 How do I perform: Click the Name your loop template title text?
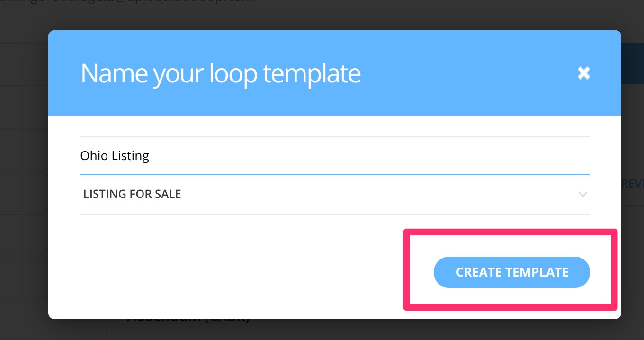pyautogui.click(x=221, y=73)
